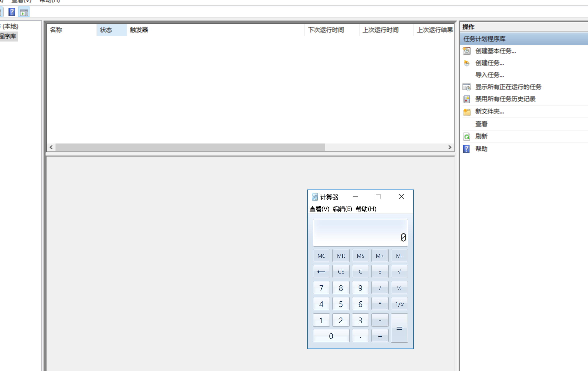Click the Create Basic Task clock icon
This screenshot has height=371, width=588.
point(466,51)
